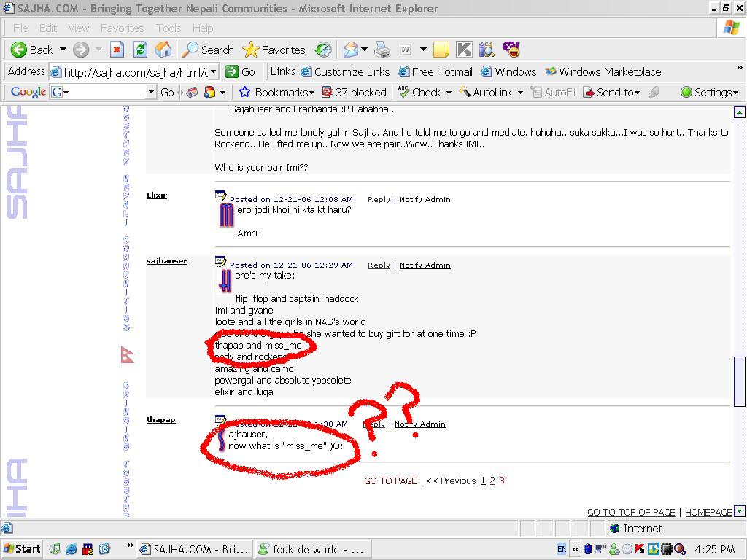Screen dimensions: 747x560
Task: Click the << Previous page link
Action: [x=450, y=481]
